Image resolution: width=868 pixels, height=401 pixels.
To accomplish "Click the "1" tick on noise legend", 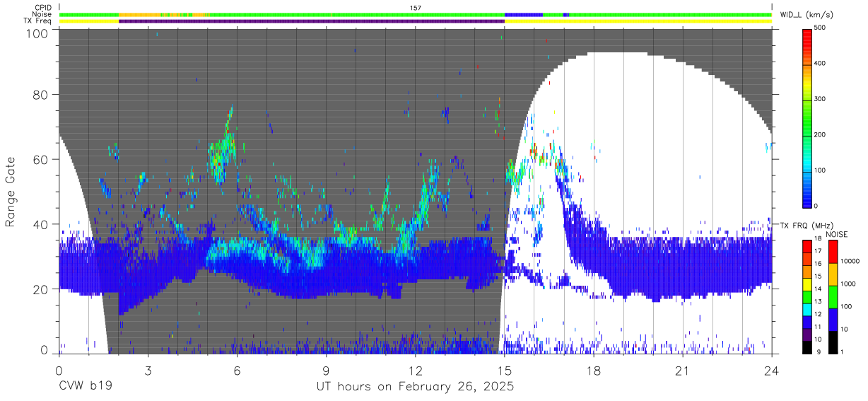I will tap(843, 351).
